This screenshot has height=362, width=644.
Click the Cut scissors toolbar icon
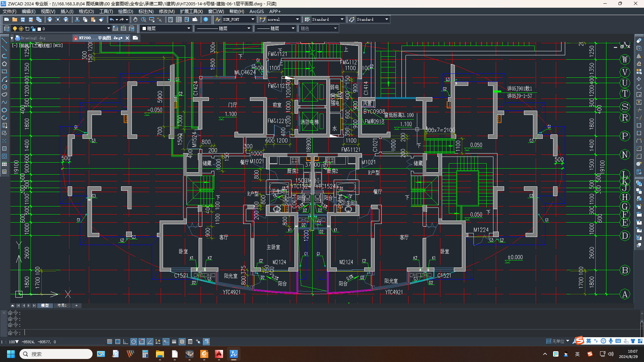77,19
